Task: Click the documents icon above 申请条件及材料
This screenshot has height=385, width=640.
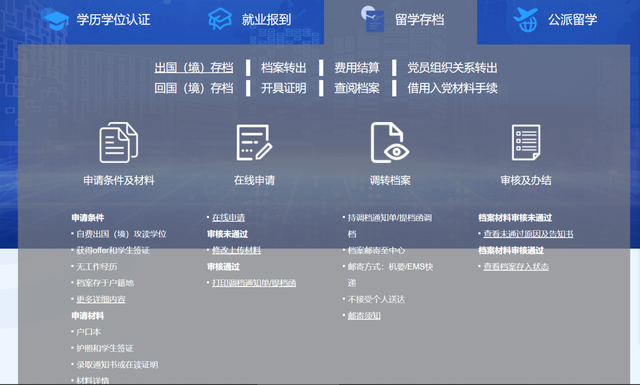Action: (x=119, y=142)
